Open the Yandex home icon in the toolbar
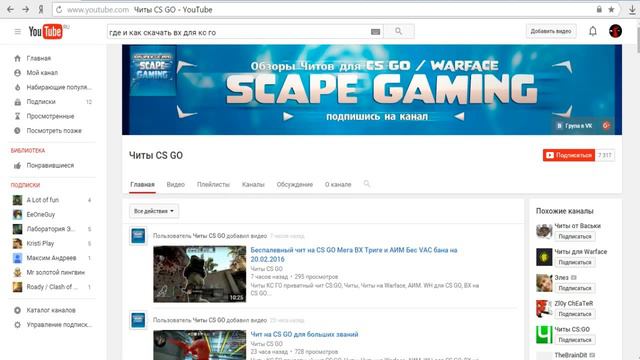This screenshot has height=360, width=640. click(41, 9)
